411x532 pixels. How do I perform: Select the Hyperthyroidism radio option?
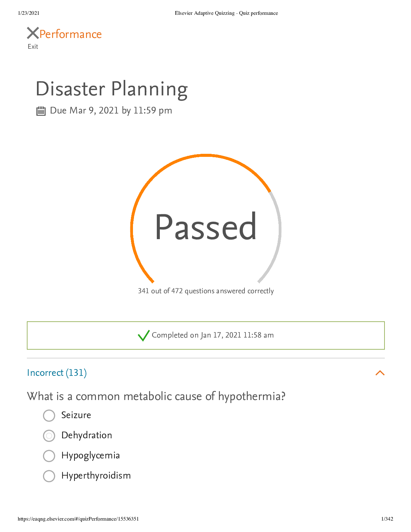(49, 476)
